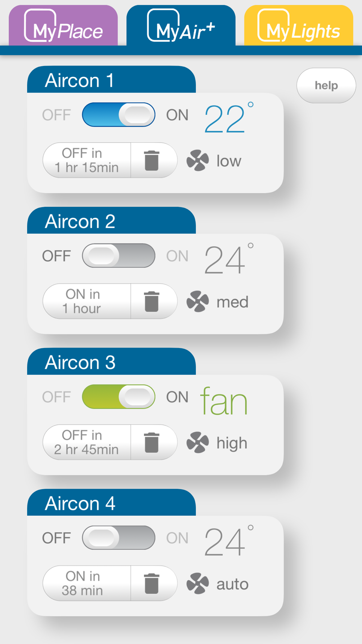Image resolution: width=362 pixels, height=644 pixels.
Task: Turn on the Aircon 4 power switch
Action: (x=119, y=538)
